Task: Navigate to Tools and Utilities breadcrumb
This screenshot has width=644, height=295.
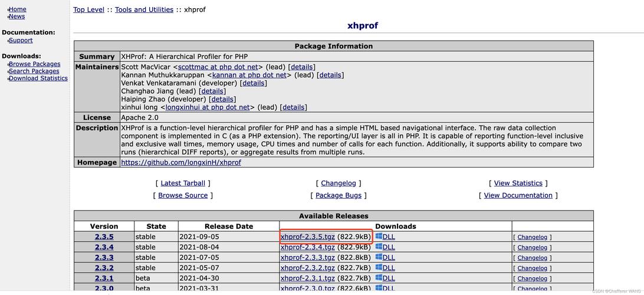Action: tap(144, 9)
